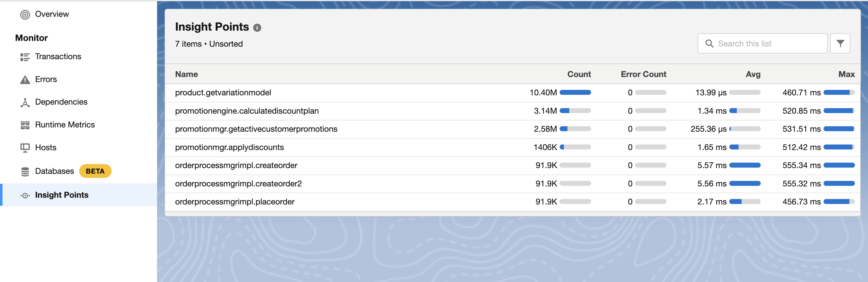The image size is (868, 282).
Task: Select the Errors warning icon
Action: [x=25, y=79]
